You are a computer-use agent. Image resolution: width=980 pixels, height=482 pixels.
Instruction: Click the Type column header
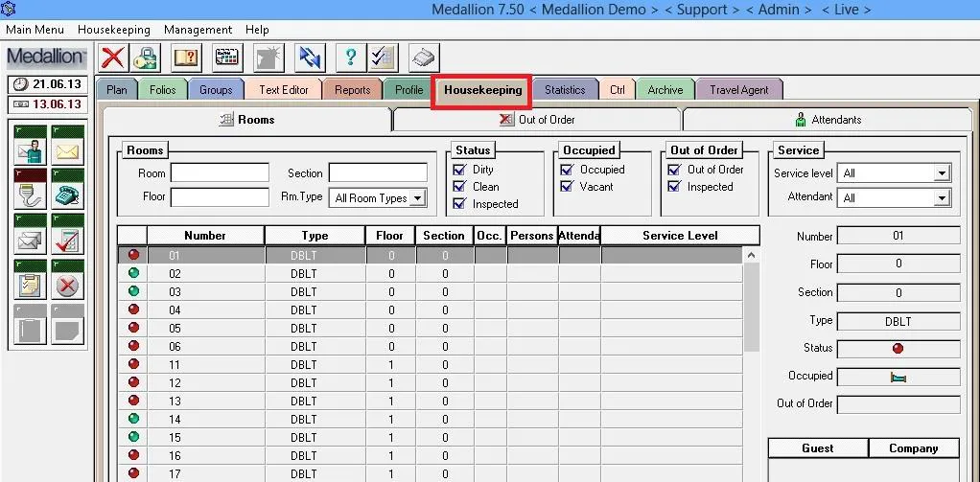pyautogui.click(x=315, y=236)
